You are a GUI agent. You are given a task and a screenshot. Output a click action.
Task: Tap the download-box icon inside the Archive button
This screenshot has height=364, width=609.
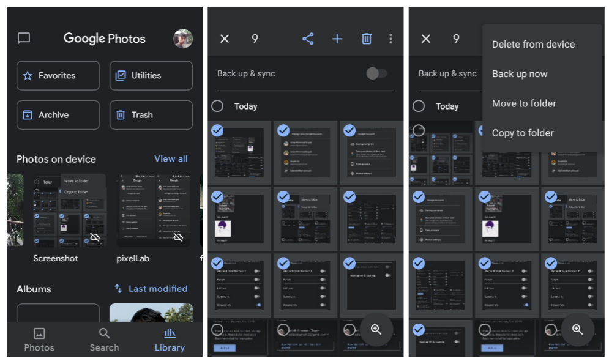point(28,115)
